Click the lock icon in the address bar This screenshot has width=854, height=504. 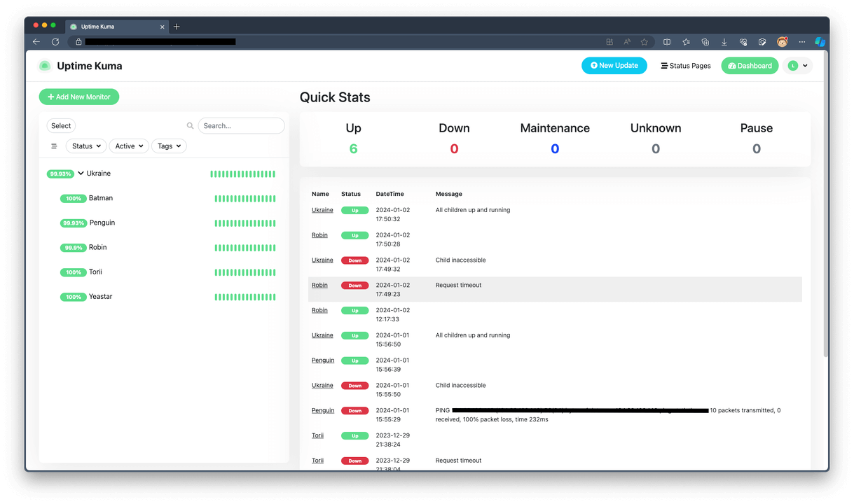point(78,42)
